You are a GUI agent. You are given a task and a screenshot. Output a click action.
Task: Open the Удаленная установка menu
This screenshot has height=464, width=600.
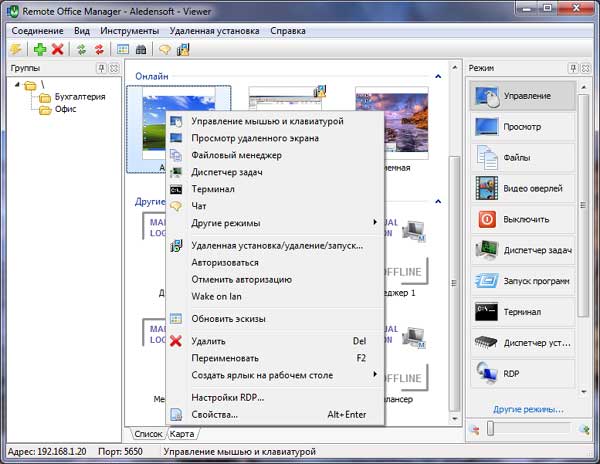pos(215,31)
